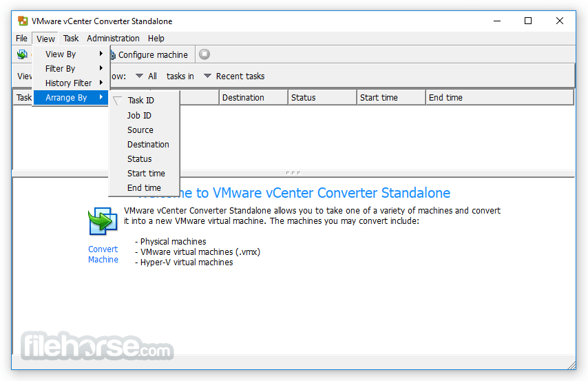
Task: Click the Convert machine toolbar icon
Action: pyautogui.click(x=23, y=54)
